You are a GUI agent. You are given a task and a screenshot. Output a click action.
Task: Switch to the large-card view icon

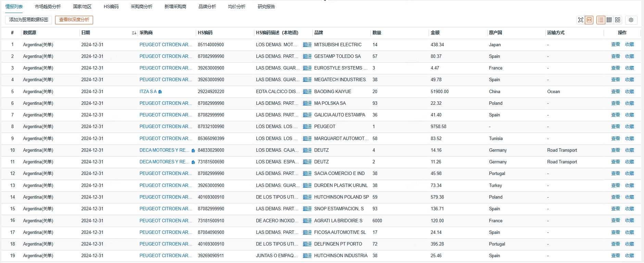[618, 20]
